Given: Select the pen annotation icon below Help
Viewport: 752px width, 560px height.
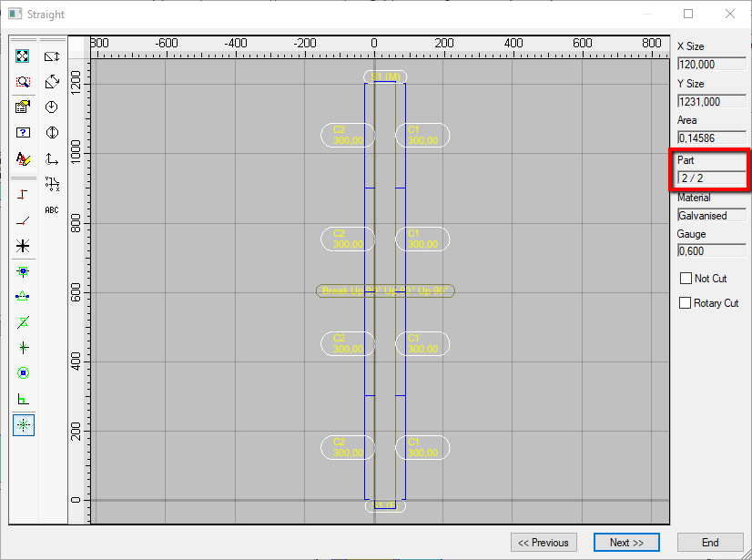Looking at the screenshot, I should pos(23,158).
